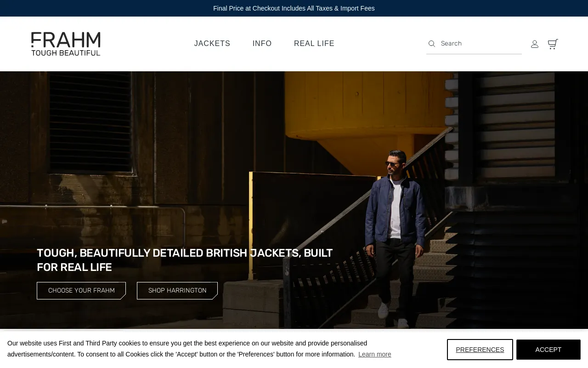This screenshot has width=588, height=368.
Task: Click the hero headline about British jackets
Action: pyautogui.click(x=185, y=260)
